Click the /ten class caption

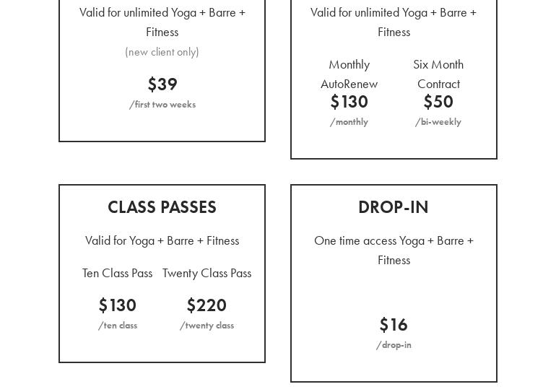pyautogui.click(x=118, y=326)
